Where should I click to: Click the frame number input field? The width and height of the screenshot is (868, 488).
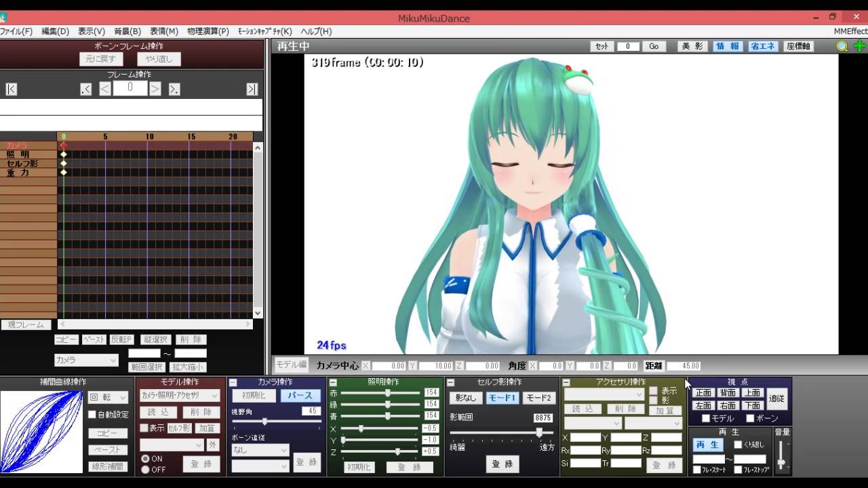coord(130,89)
